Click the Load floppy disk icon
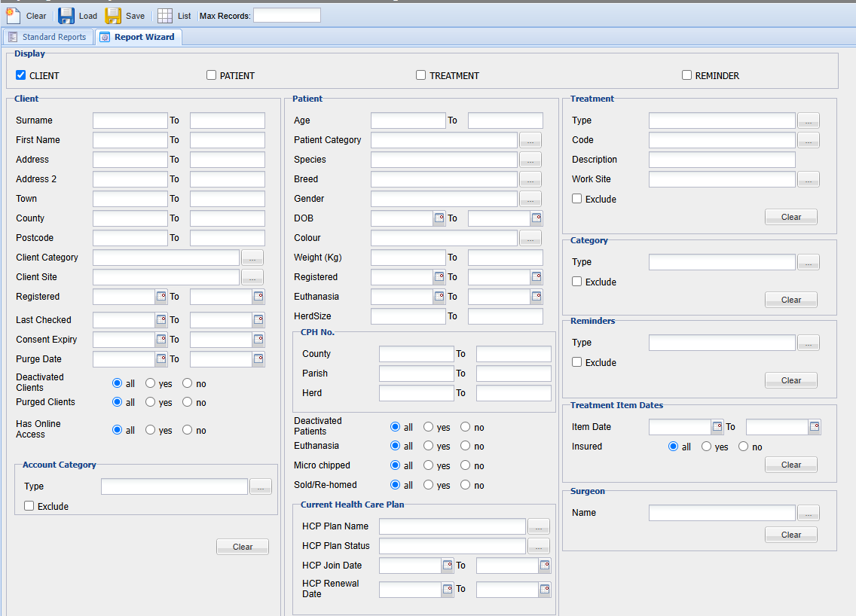 click(x=66, y=15)
